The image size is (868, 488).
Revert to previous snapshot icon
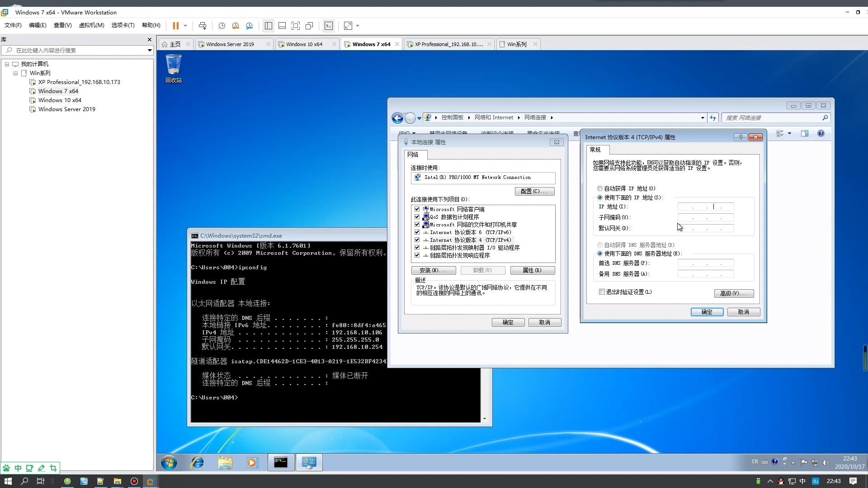tap(236, 26)
